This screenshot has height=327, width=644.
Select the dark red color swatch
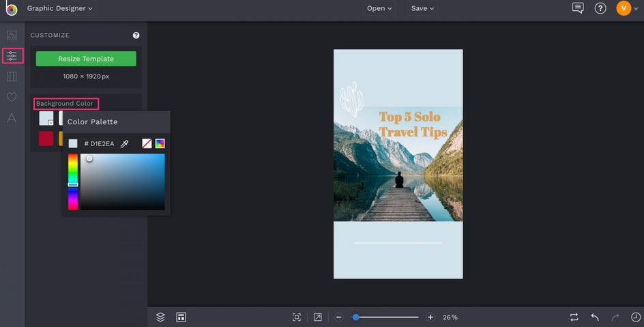(46, 139)
